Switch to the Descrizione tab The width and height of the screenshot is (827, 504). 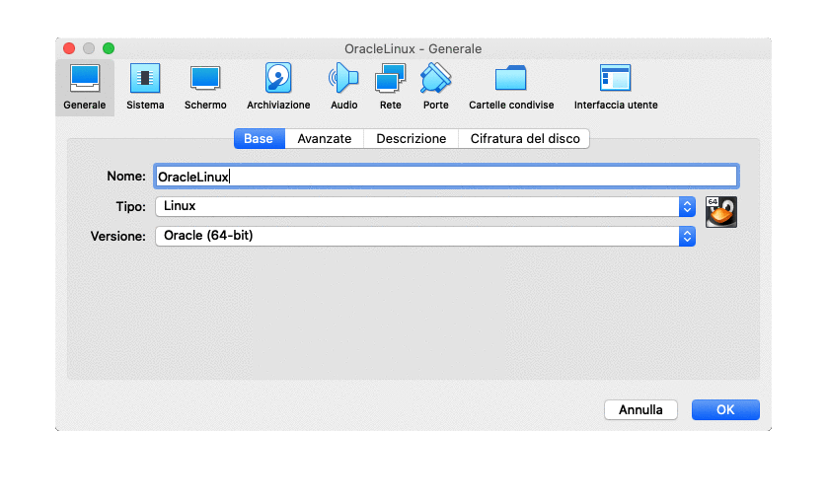point(411,139)
